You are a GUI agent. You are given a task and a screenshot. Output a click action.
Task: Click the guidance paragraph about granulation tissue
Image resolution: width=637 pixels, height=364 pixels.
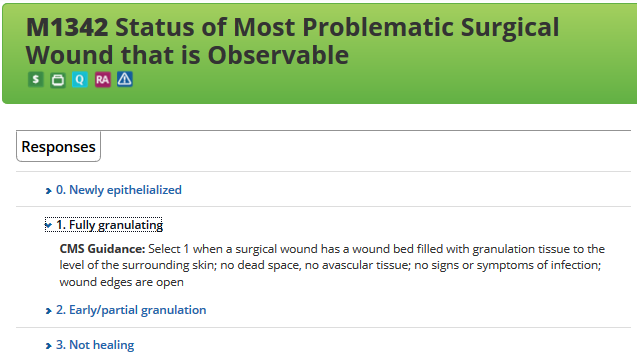click(332, 265)
